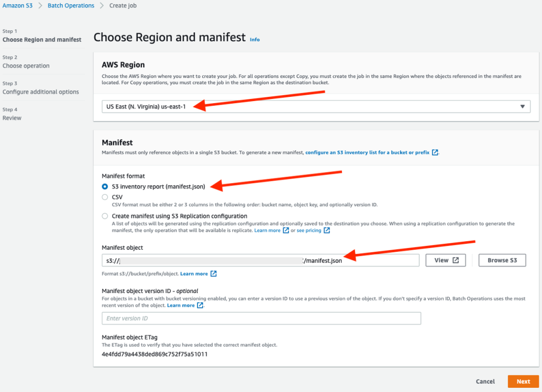Select S3 inventory report manifest format

pyautogui.click(x=105, y=186)
